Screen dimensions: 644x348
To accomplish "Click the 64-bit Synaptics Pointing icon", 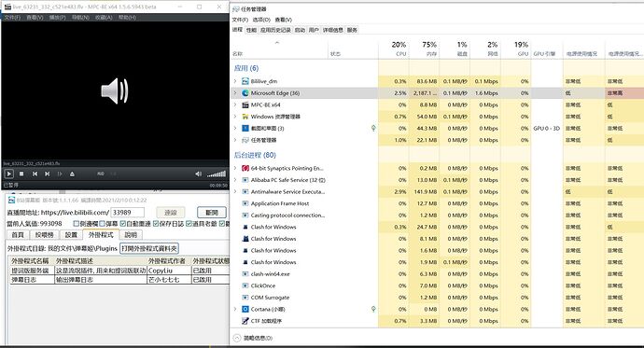I will [x=245, y=168].
